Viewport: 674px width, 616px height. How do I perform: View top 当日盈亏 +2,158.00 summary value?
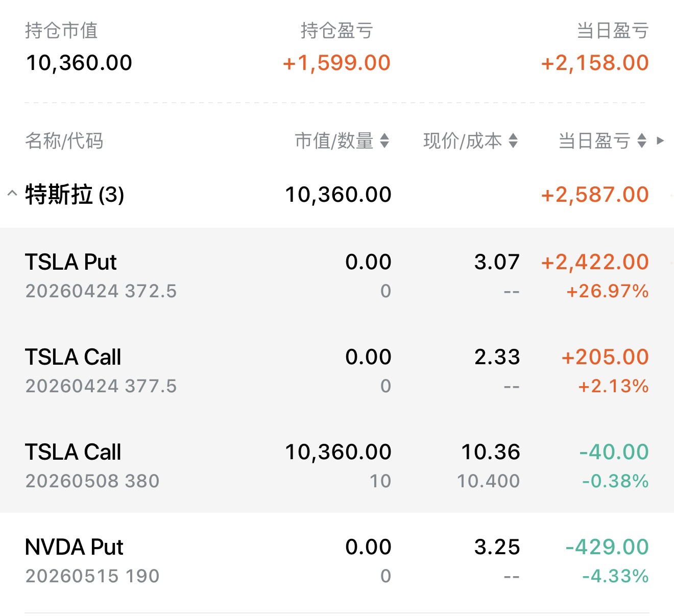(x=595, y=63)
